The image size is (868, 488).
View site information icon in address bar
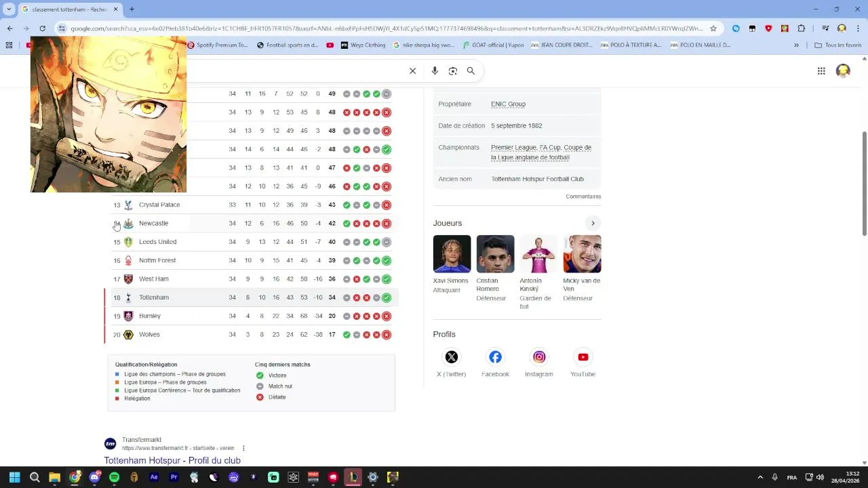pos(62,28)
